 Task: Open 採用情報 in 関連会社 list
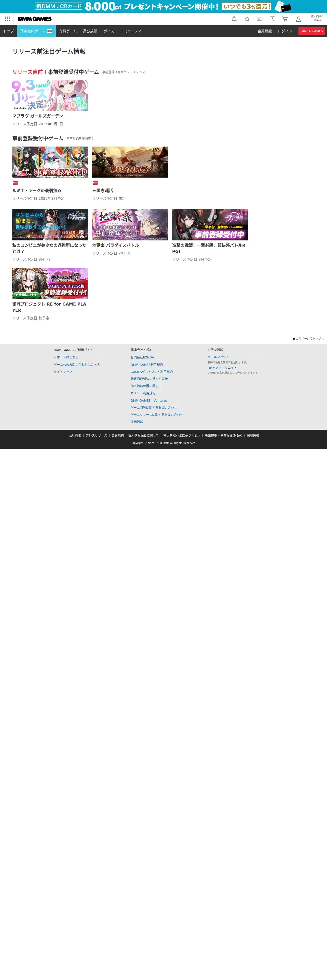pos(137,422)
